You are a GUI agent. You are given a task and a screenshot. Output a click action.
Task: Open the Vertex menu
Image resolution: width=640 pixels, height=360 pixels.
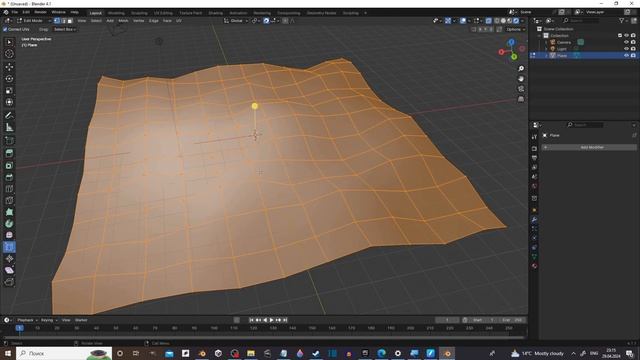138,21
